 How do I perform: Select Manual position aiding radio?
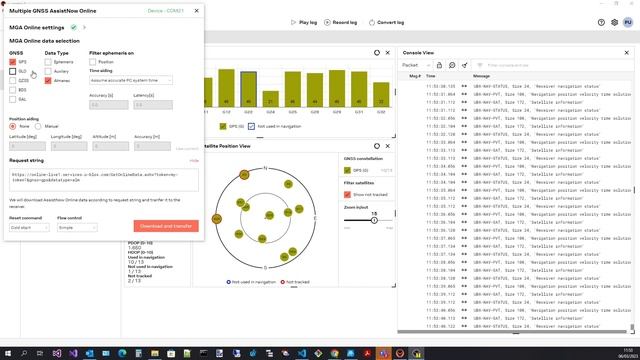coord(38,126)
